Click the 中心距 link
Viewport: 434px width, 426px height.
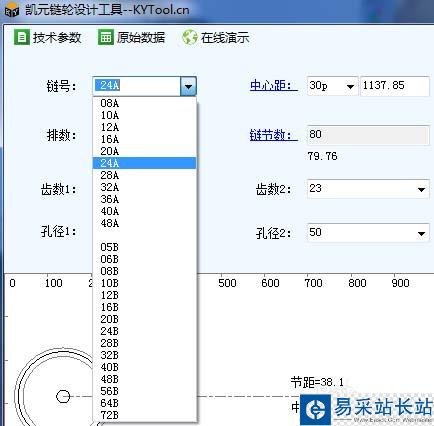click(274, 86)
